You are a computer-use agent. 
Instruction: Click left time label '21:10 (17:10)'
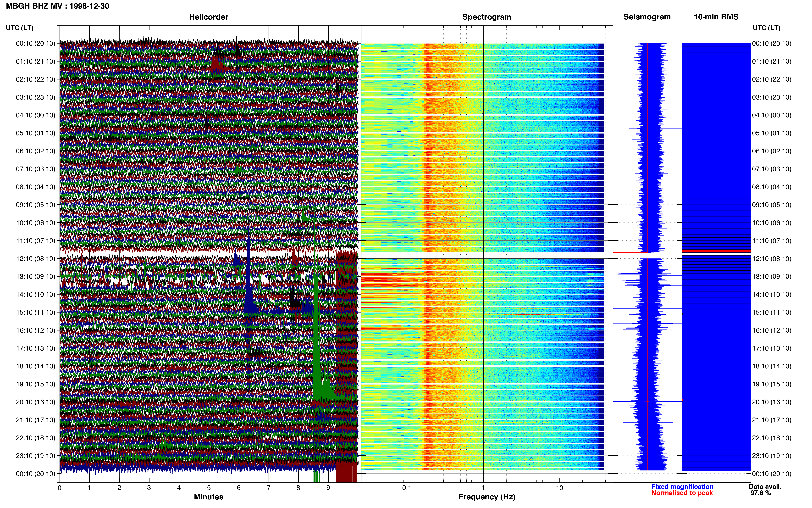(36, 420)
